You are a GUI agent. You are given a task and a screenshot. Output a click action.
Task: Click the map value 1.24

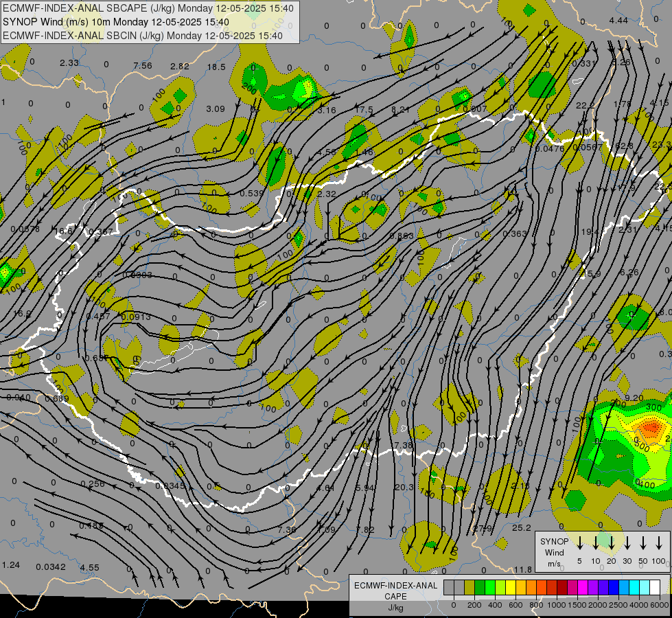point(11,565)
